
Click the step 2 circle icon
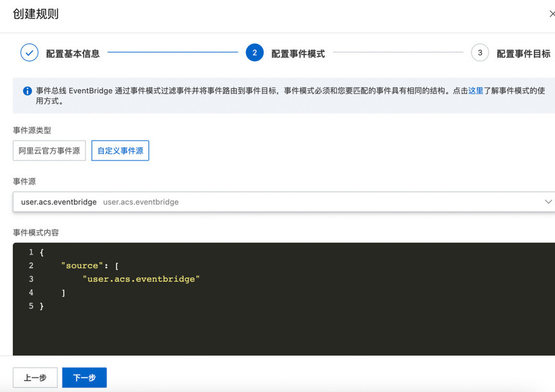pos(254,53)
